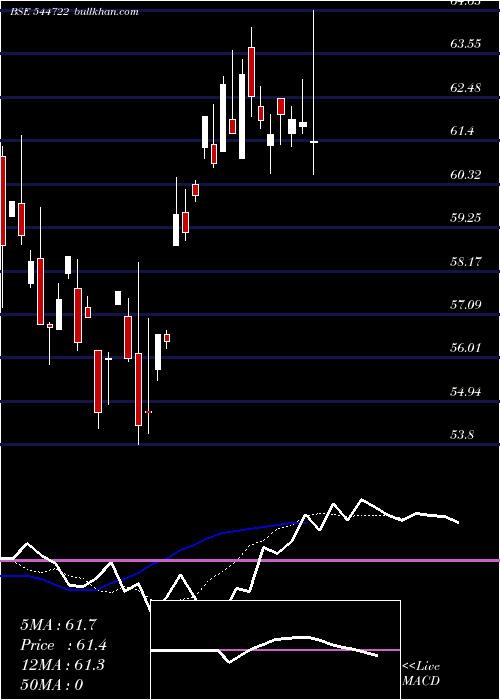500x700 pixels.
Task: Click the 61.4 price axis label
Action: [462, 131]
